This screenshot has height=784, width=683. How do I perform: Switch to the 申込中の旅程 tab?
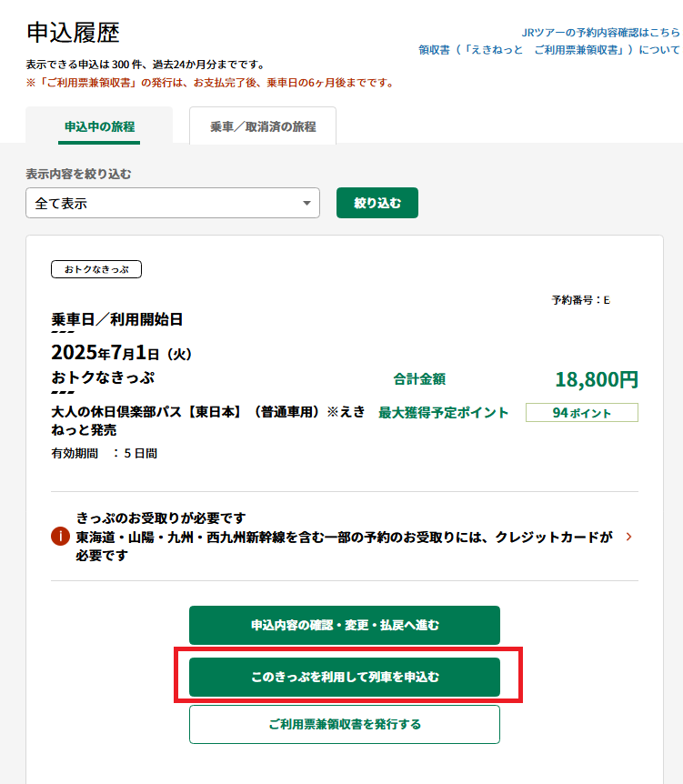[99, 126]
